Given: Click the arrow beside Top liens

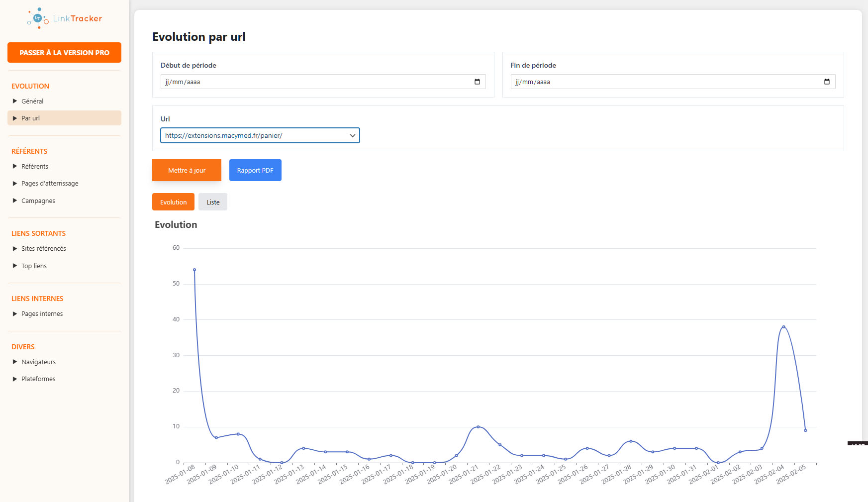Looking at the screenshot, I should tap(15, 266).
